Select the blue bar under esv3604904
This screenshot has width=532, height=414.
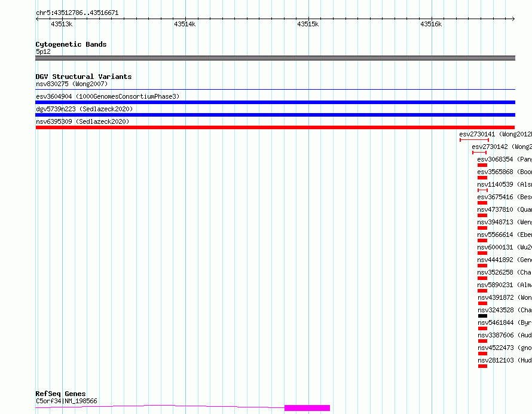click(275, 102)
